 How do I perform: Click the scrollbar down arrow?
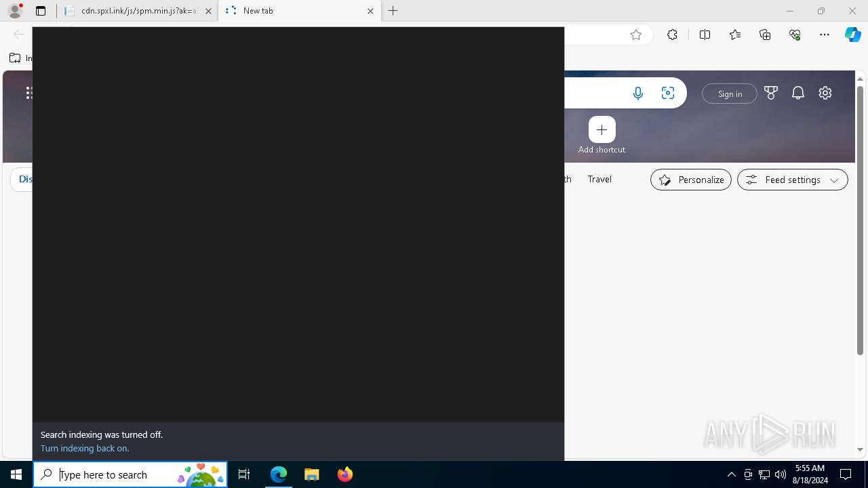861,449
